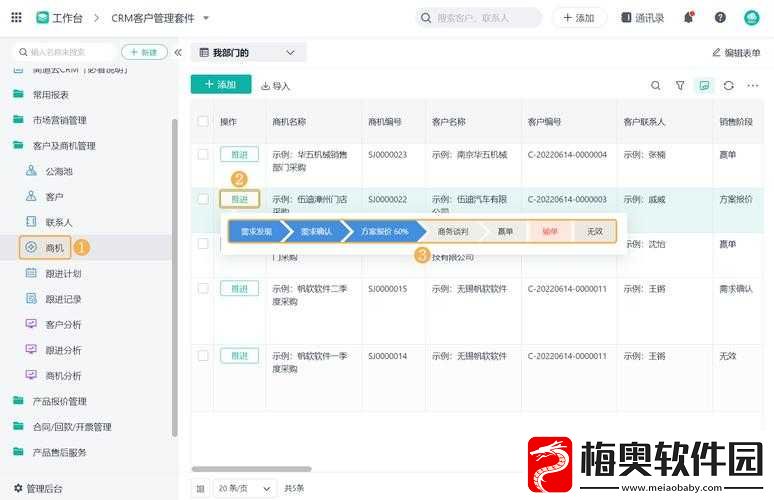Open the 通讯录 address book

coord(643,18)
